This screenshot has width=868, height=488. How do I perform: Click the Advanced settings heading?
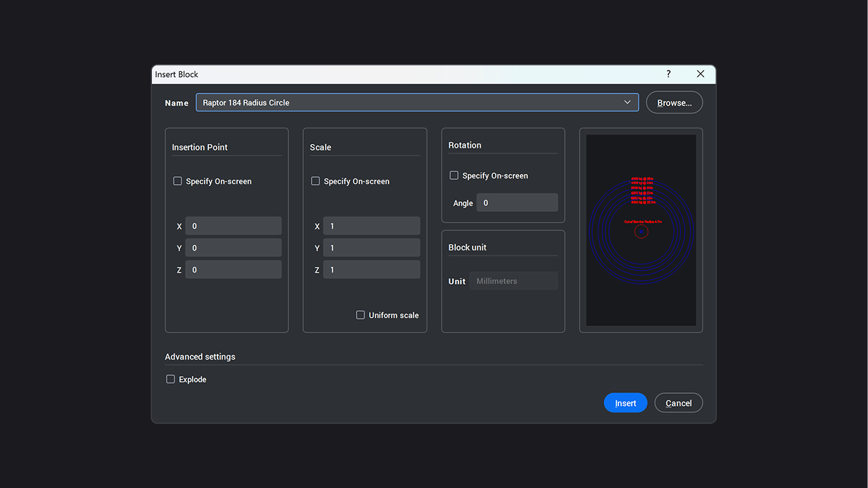tap(200, 357)
